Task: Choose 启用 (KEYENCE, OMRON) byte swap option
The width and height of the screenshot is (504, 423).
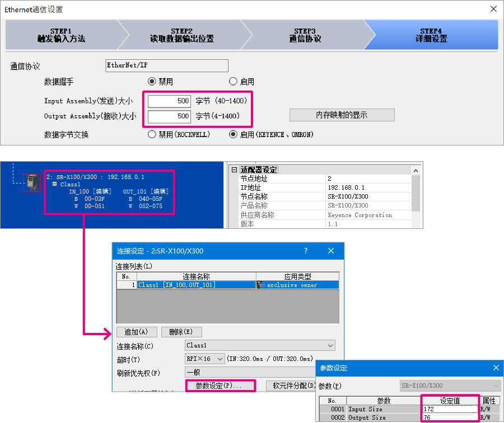Action: 233,134
